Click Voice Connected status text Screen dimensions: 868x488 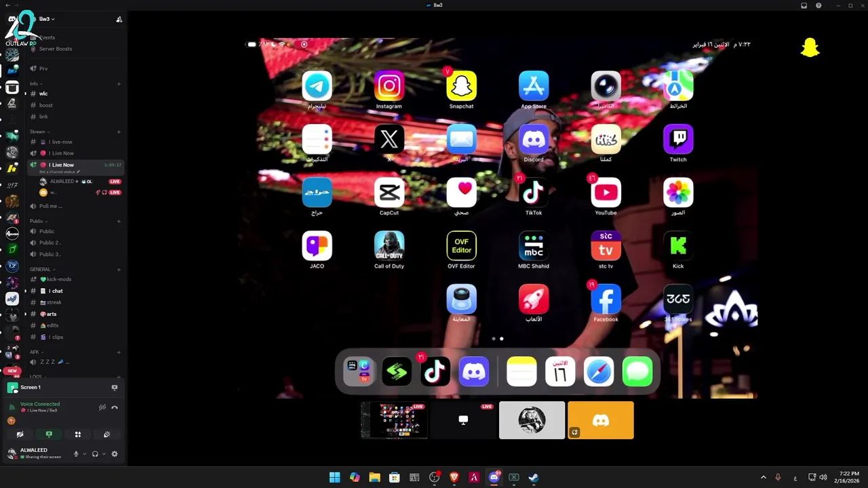[x=40, y=404]
